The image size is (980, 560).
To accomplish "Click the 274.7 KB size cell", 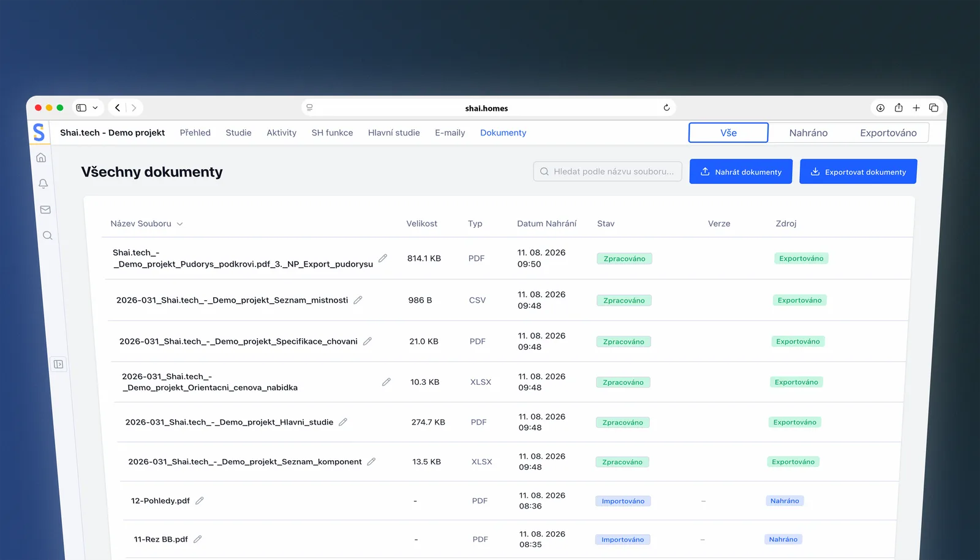I will pyautogui.click(x=428, y=422).
